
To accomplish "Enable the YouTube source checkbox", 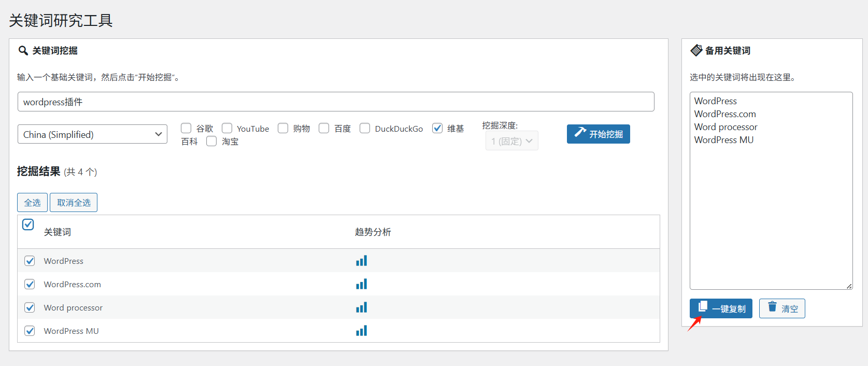I will coord(227,128).
